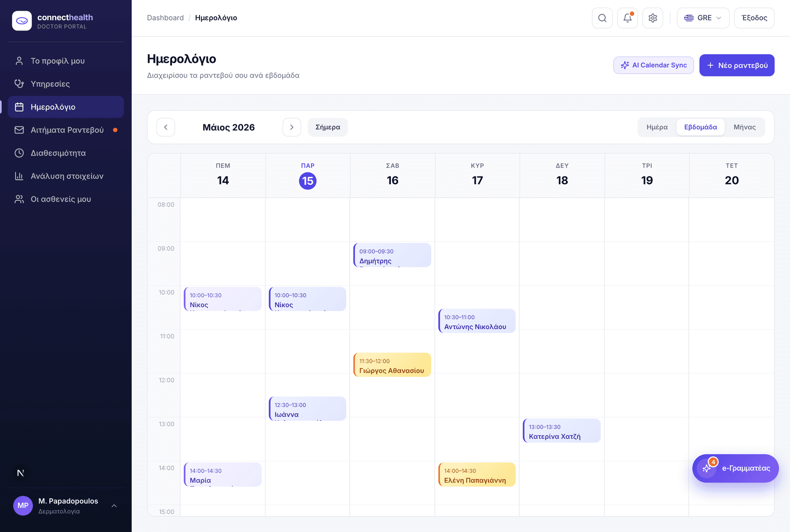Select day ΣΑΒ 16 header
The image size is (790, 532).
point(393,176)
